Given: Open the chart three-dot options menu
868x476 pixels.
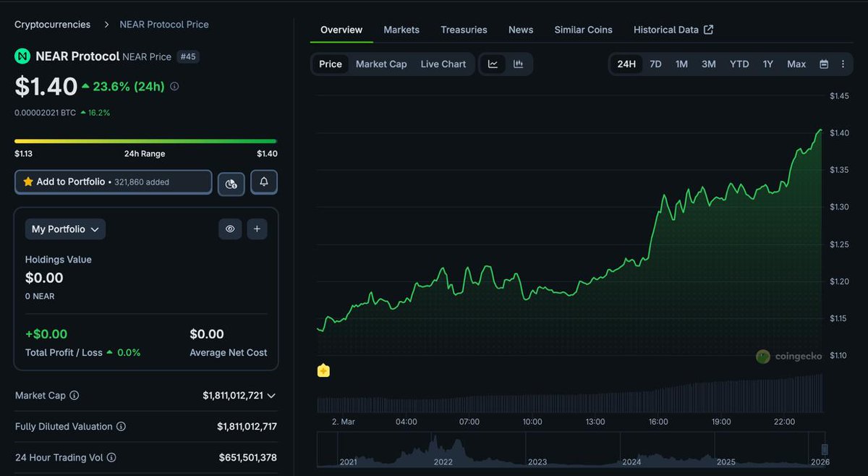Looking at the screenshot, I should pos(843,64).
